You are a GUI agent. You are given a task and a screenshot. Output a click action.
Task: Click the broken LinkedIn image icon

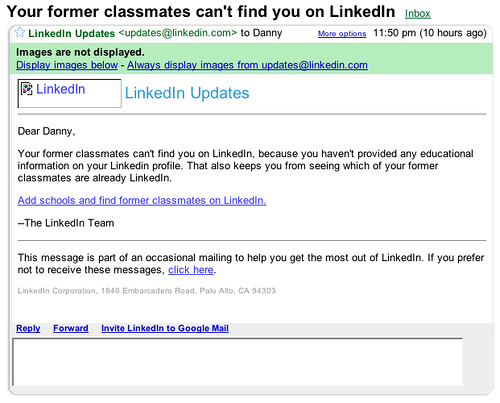point(27,89)
